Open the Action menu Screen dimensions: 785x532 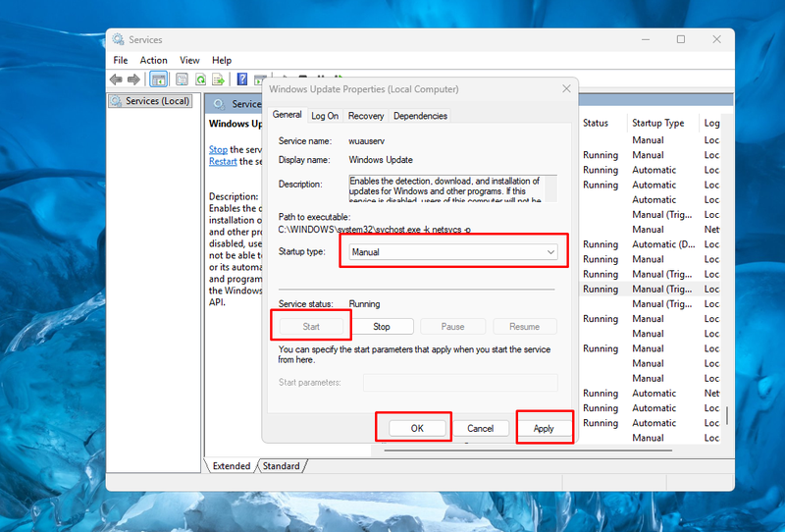click(153, 60)
